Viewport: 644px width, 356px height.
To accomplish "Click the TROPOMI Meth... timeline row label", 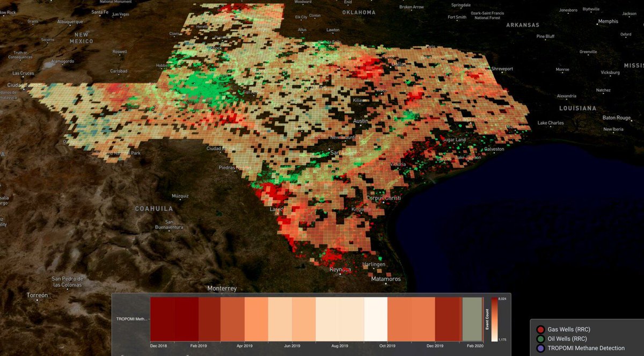I will tap(131, 319).
